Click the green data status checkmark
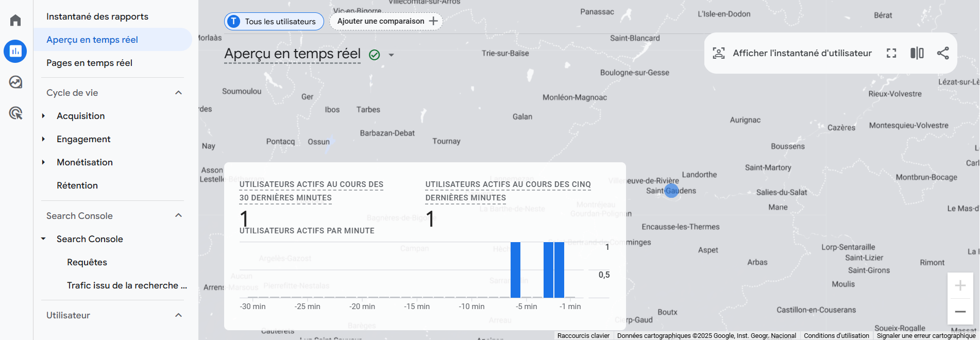Screen dimensions: 980x340 coord(375,55)
